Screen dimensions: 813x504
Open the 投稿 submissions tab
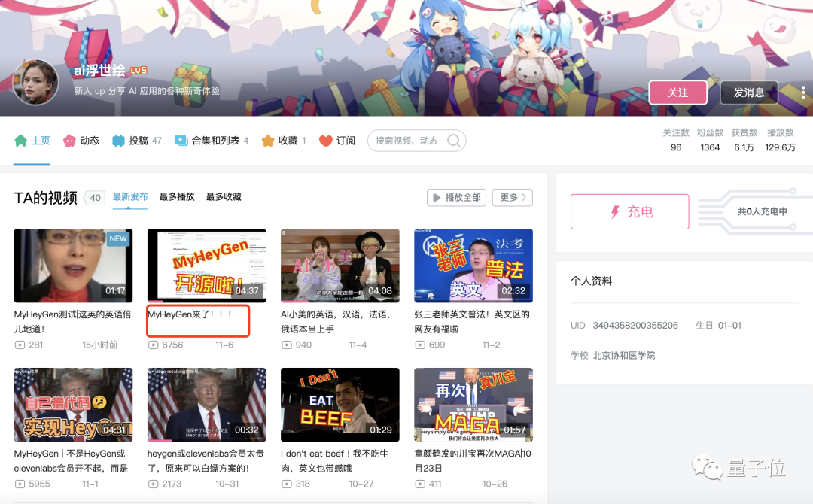tap(137, 141)
